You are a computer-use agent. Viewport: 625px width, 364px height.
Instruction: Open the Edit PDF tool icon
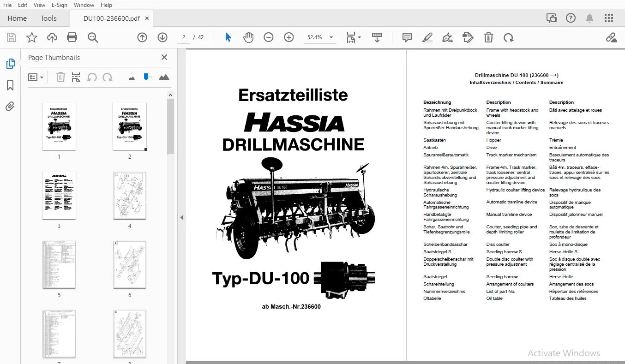pos(468,37)
